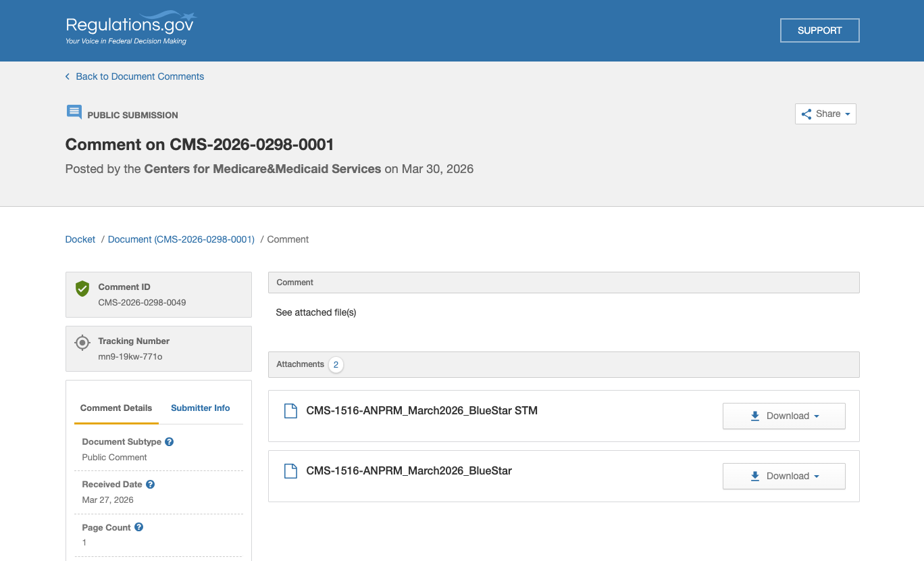This screenshot has height=561, width=924.
Task: Open Download dropdown for BlueStar STM attachment
Action: coord(784,416)
